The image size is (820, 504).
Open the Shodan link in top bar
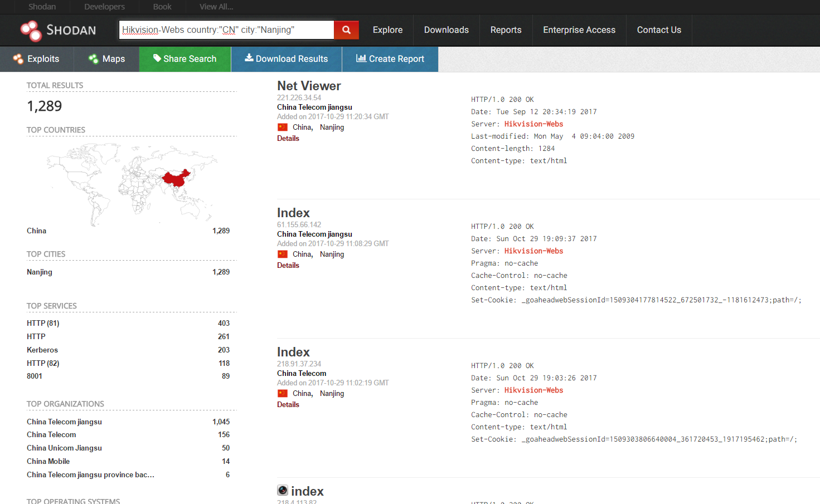tap(42, 7)
